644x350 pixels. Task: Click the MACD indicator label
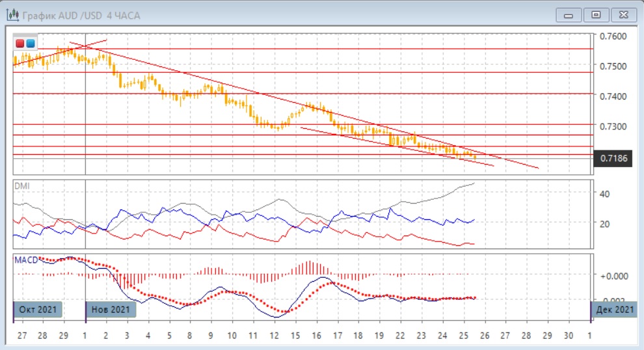[25, 260]
